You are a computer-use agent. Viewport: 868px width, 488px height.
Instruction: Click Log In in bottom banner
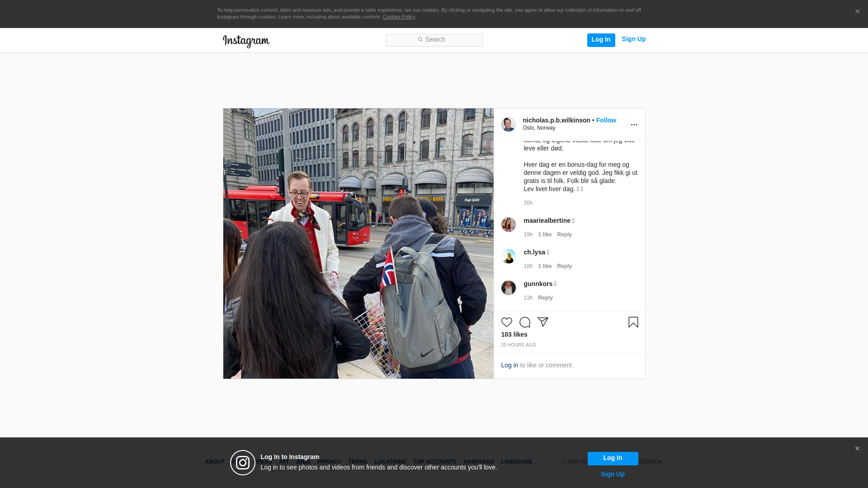(x=613, y=458)
